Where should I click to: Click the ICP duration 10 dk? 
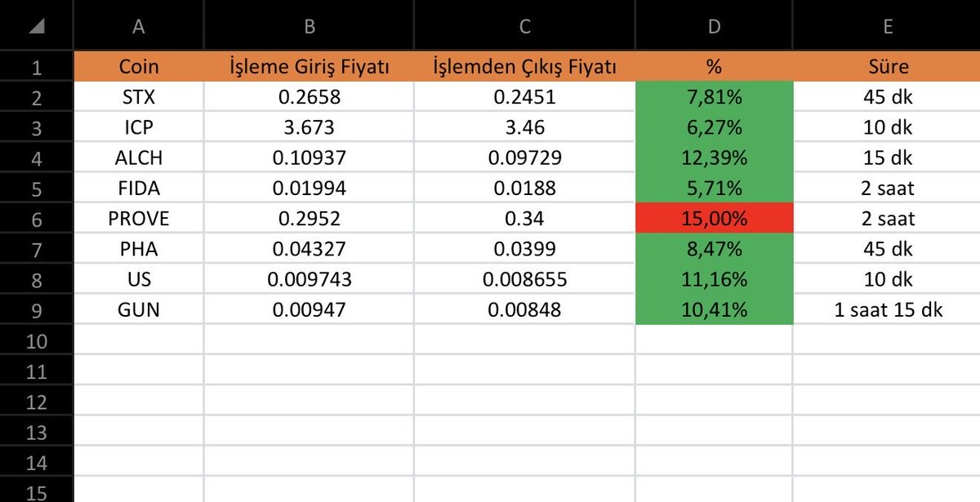point(887,127)
